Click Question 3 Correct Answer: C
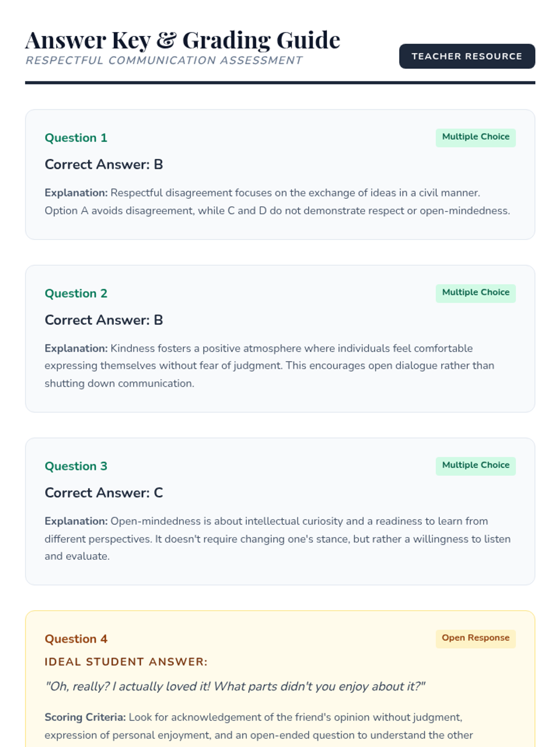Viewport: 560px width, 747px height. pos(104,493)
